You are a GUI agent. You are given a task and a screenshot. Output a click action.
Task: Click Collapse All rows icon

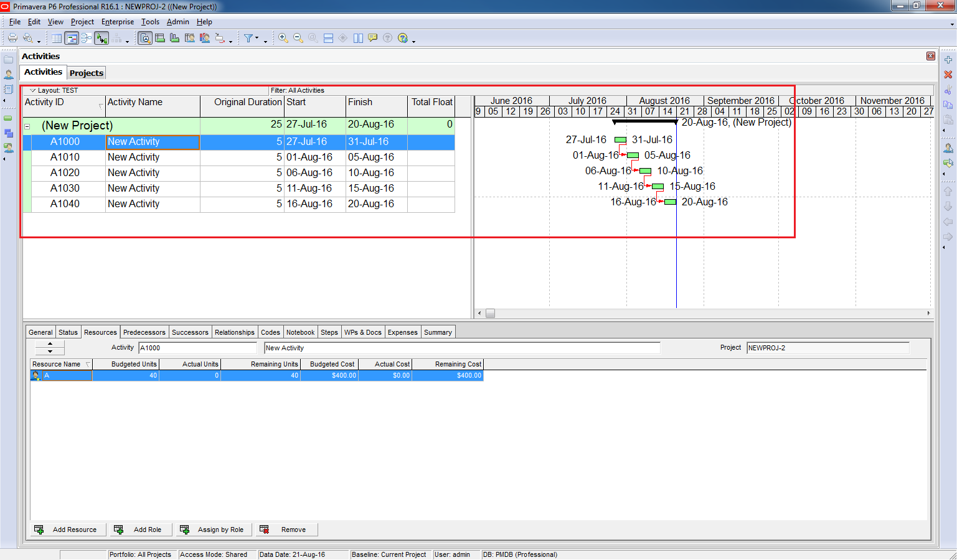pos(328,38)
